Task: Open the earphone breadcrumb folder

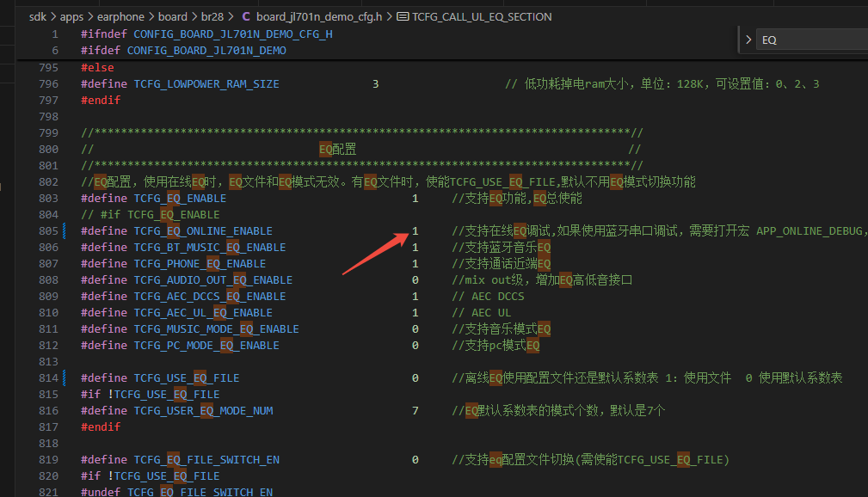Action: point(120,16)
